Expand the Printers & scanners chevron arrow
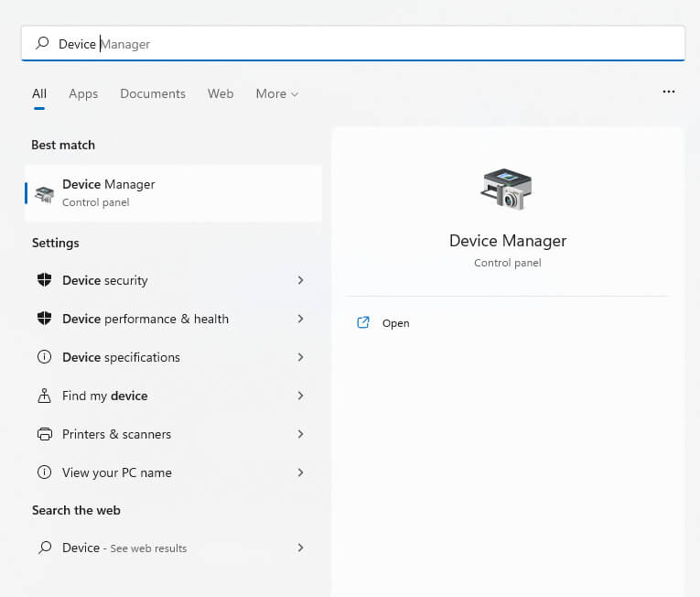Viewport: 700px width, 597px height. 300,434
